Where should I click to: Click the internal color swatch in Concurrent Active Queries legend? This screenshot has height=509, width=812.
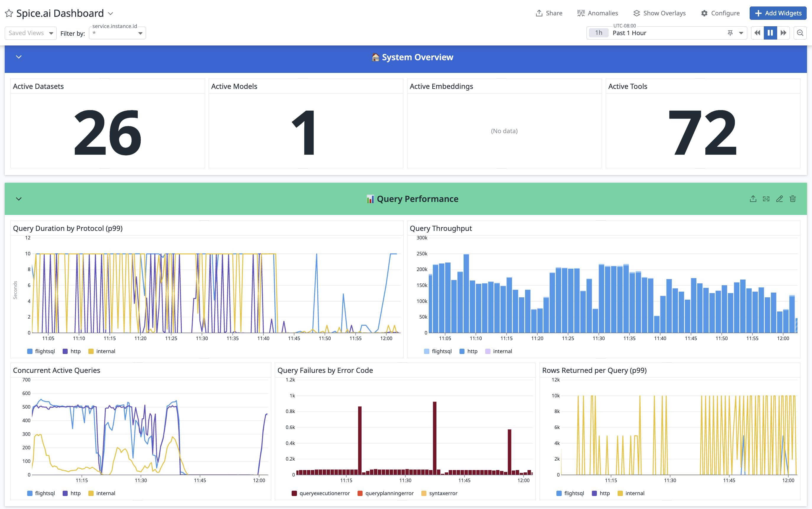[x=91, y=493]
